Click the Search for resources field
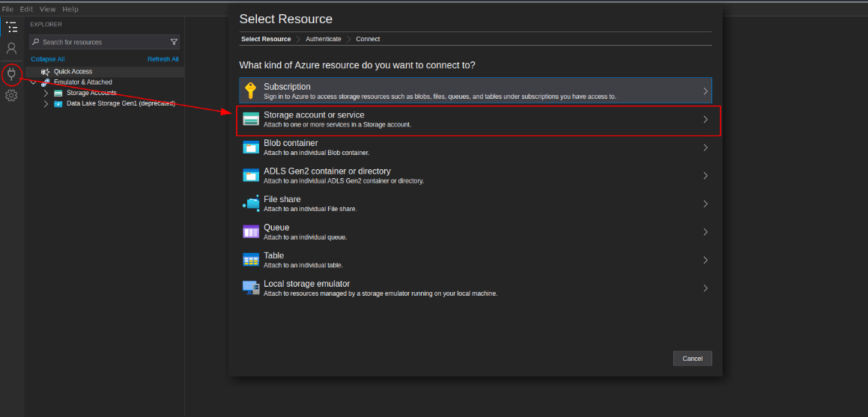Screen dimensions: 868x417 click(104, 42)
